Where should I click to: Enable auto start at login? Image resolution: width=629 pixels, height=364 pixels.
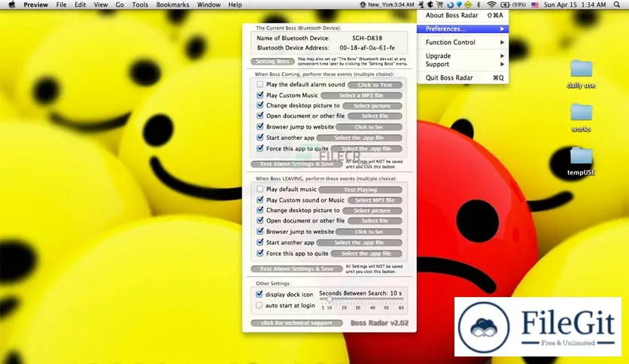click(x=259, y=305)
